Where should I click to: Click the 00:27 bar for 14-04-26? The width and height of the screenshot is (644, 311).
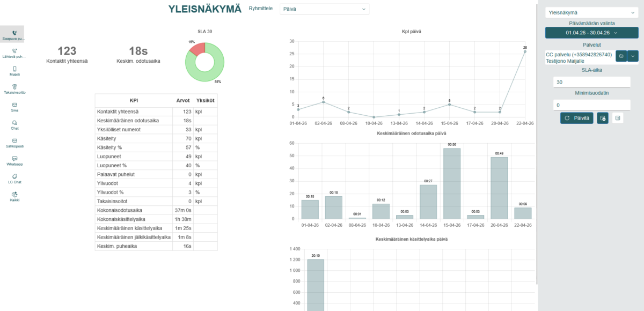point(428,202)
